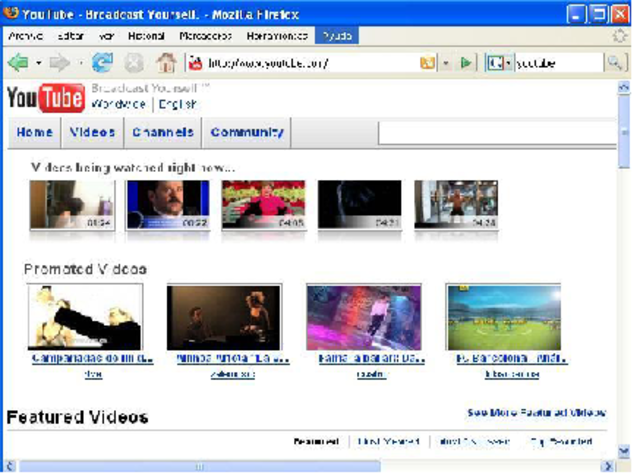Select the Most Discussed filter

coord(475,442)
